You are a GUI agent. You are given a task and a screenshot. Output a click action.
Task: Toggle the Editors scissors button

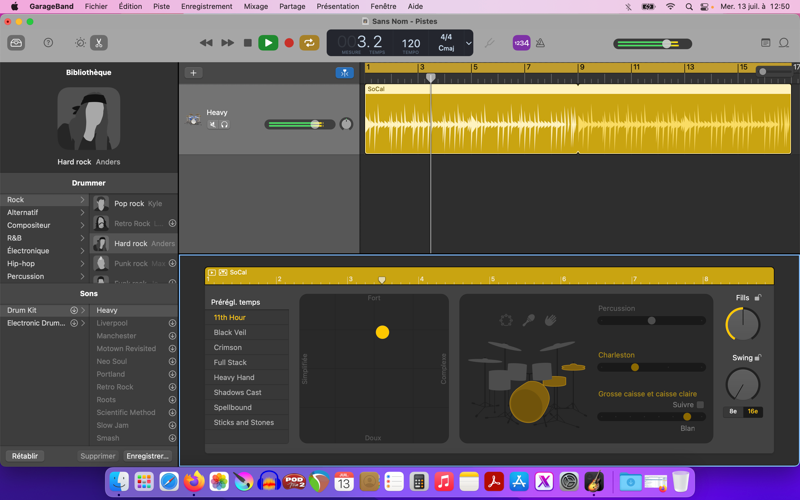(98, 43)
